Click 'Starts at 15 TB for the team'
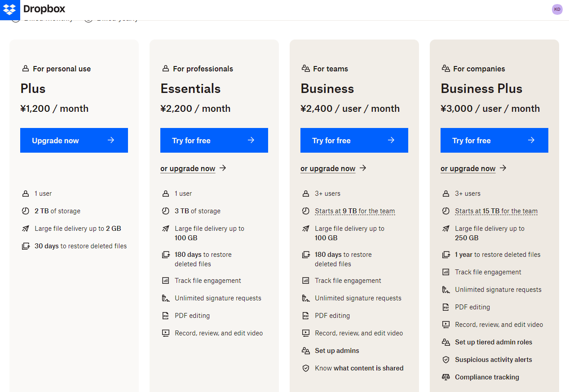The height and width of the screenshot is (392, 569). tap(496, 211)
